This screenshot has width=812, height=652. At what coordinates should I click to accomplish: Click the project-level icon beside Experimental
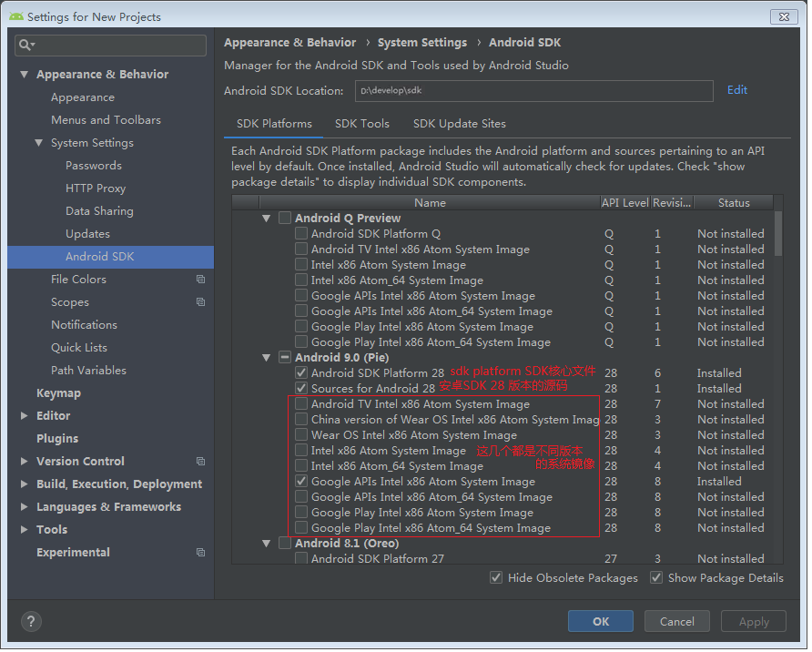201,555
